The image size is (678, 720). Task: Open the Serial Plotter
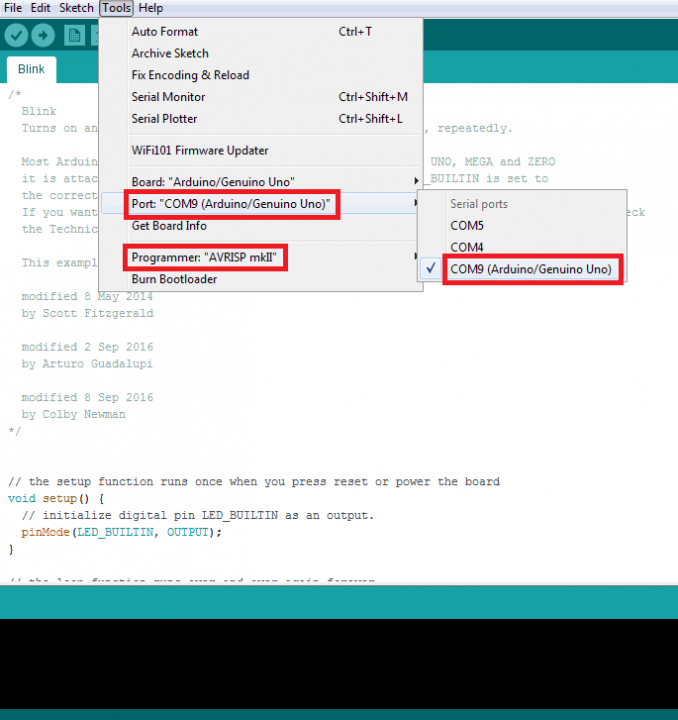(x=261, y=118)
